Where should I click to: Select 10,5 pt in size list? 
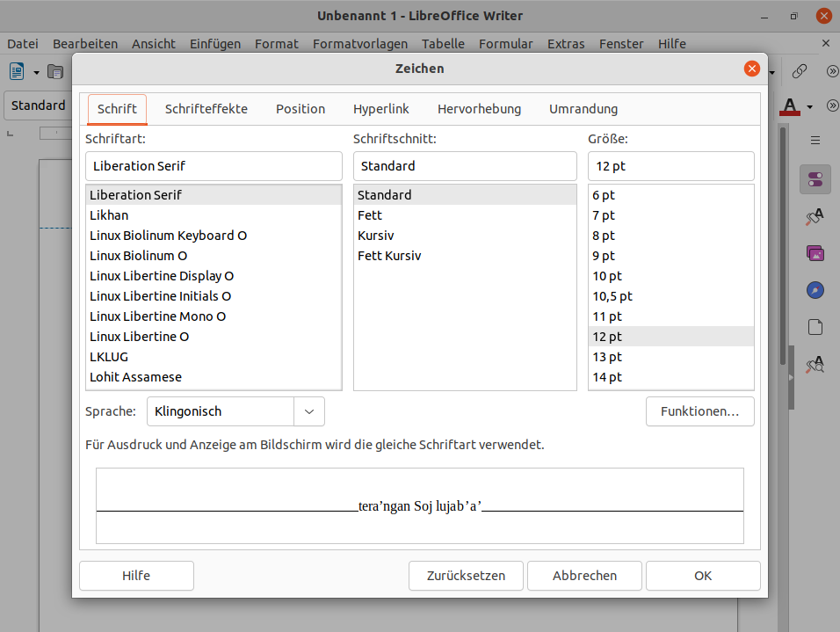pos(670,296)
